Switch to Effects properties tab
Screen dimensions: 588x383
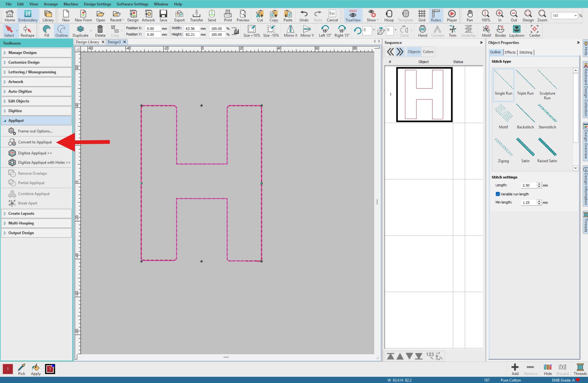click(510, 52)
